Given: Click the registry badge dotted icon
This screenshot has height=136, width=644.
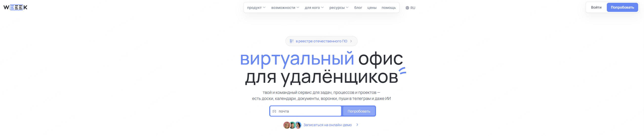Looking at the screenshot, I should point(292,41).
